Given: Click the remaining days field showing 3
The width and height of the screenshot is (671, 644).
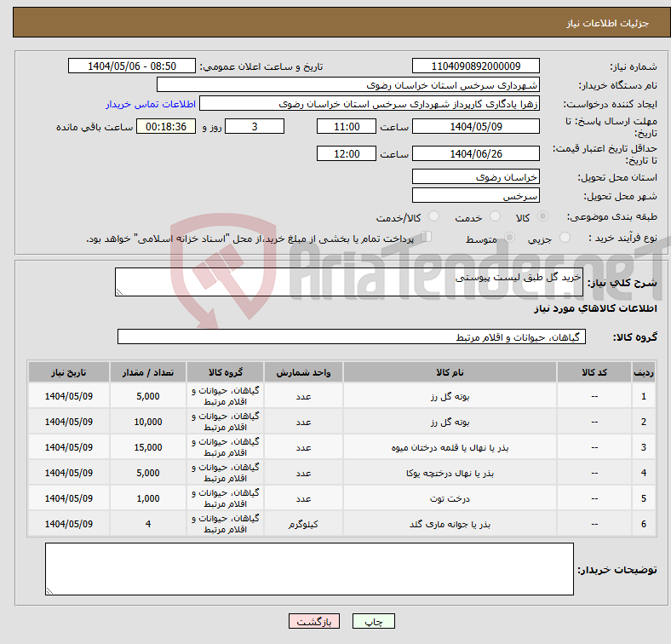Looking at the screenshot, I should click(x=255, y=126).
